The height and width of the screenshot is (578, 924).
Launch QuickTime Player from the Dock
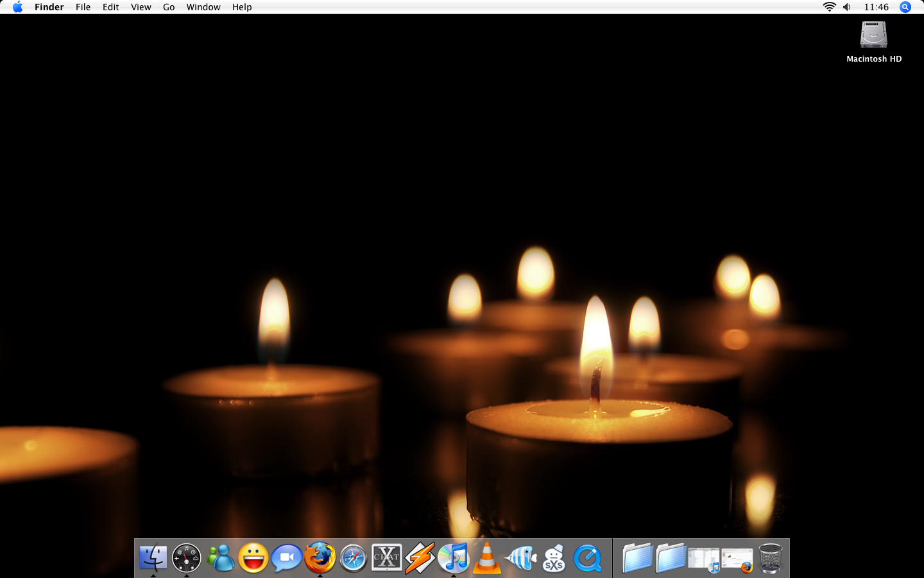coord(588,558)
